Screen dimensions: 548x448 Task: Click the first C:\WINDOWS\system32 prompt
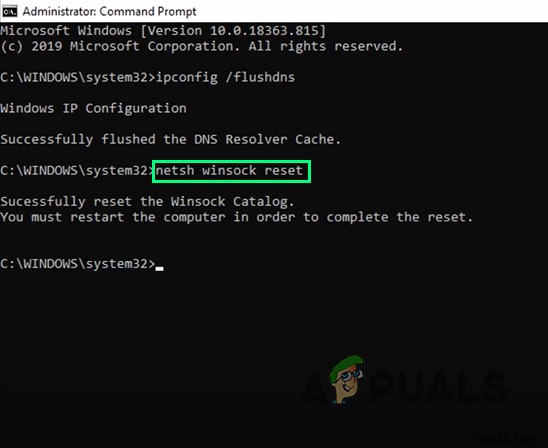click(78, 77)
